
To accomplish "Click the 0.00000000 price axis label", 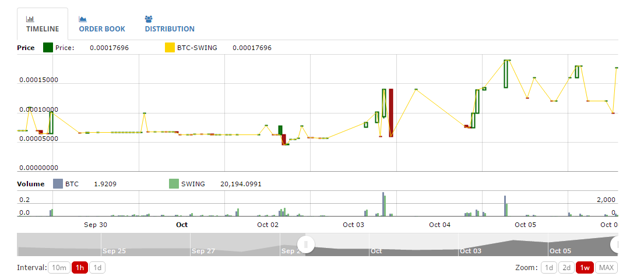I will click(38, 168).
